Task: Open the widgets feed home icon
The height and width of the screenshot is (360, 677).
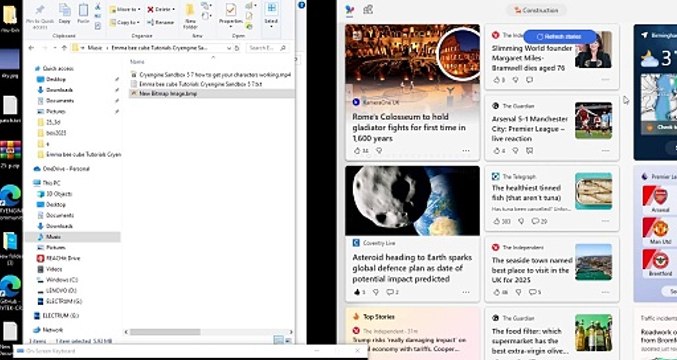Action: (350, 10)
